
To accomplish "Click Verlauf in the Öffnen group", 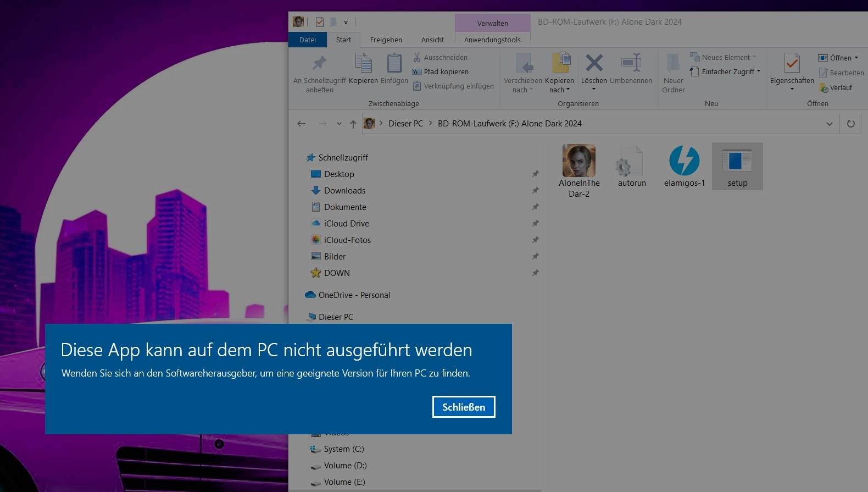I will coord(836,87).
